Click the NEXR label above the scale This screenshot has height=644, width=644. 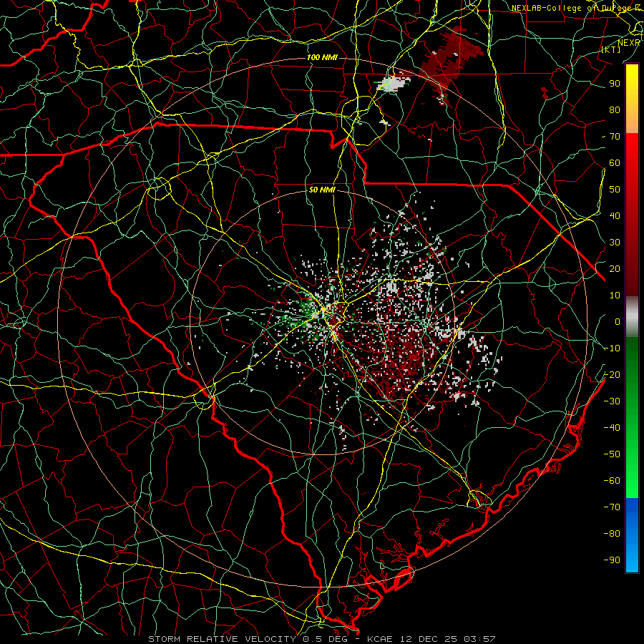(x=629, y=43)
